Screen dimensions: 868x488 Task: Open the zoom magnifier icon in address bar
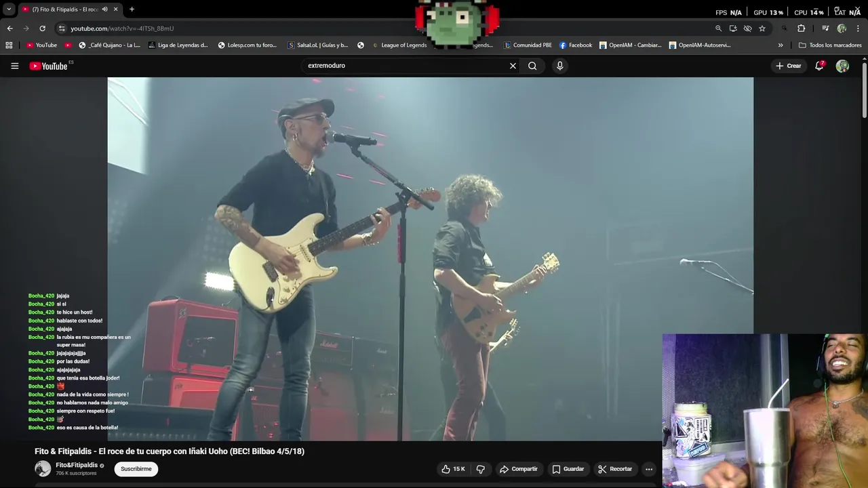click(x=718, y=28)
